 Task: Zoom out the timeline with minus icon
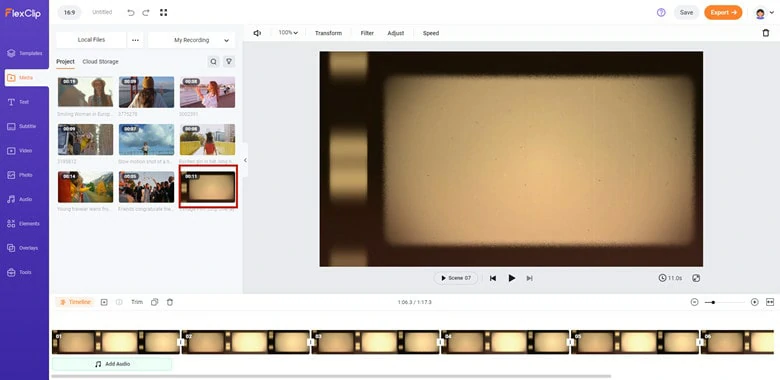(x=694, y=302)
